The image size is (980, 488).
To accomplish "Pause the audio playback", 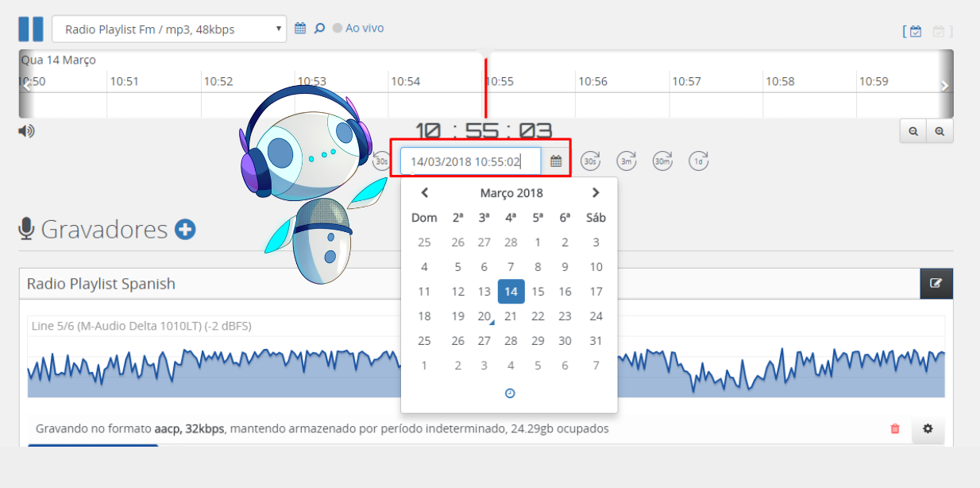I will 31,29.
